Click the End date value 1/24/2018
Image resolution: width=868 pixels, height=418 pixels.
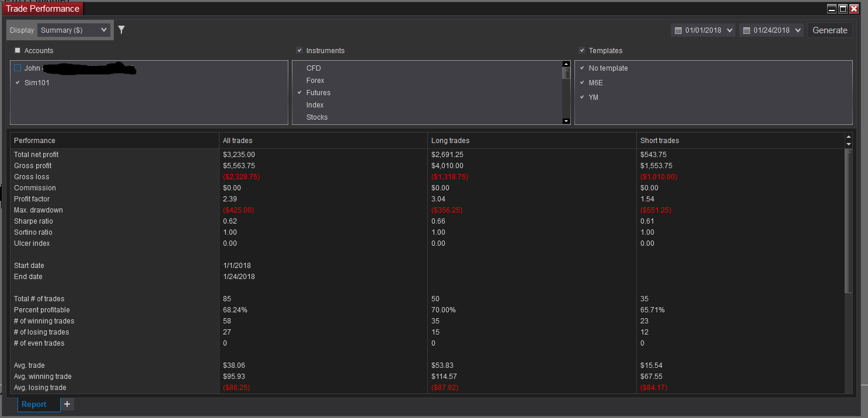coord(239,277)
